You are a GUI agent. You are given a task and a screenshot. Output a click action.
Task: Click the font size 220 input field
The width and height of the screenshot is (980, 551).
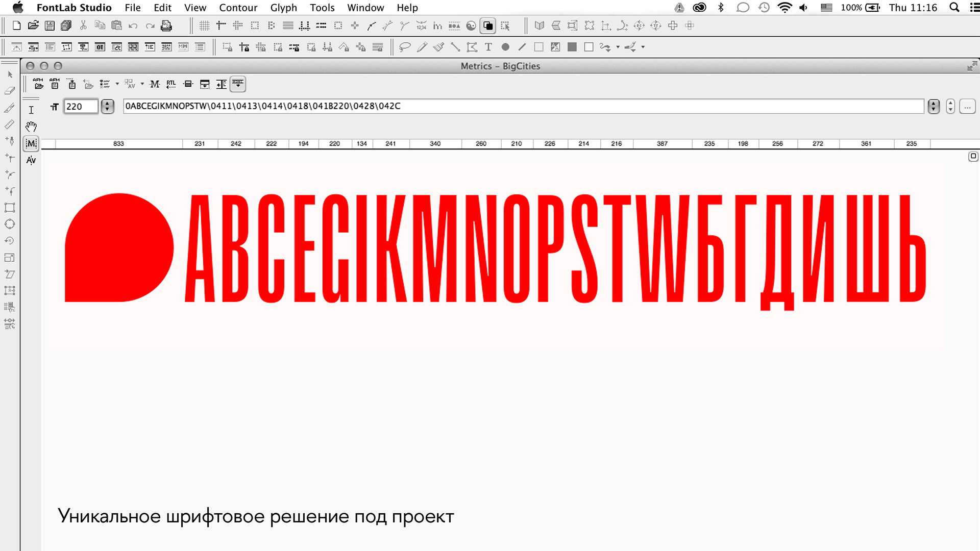pos(81,106)
